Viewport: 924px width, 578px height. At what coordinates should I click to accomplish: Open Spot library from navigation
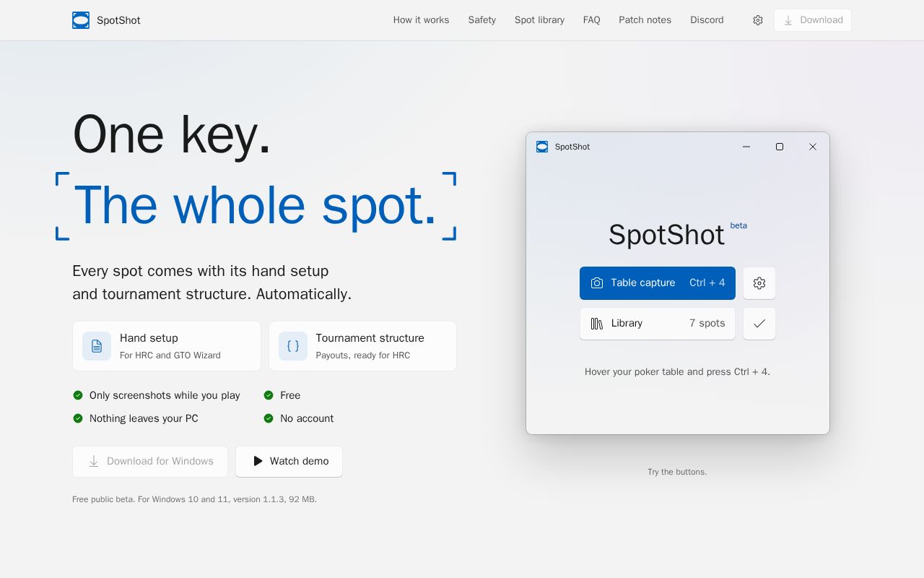(x=539, y=20)
